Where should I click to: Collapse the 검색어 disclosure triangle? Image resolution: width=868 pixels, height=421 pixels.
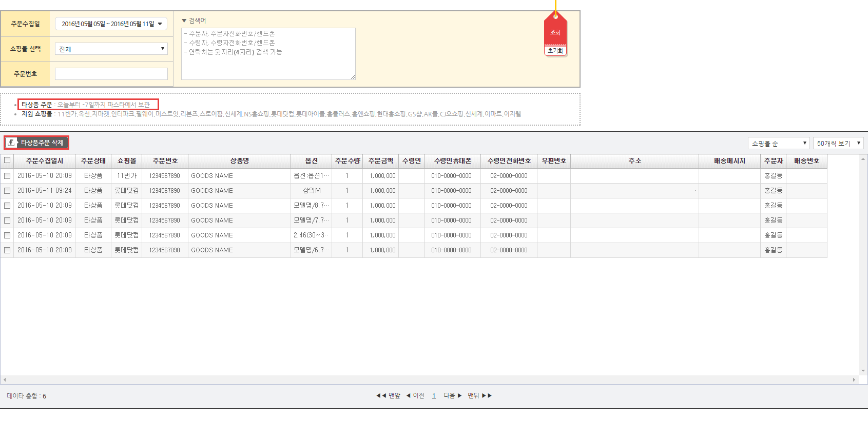click(x=184, y=21)
